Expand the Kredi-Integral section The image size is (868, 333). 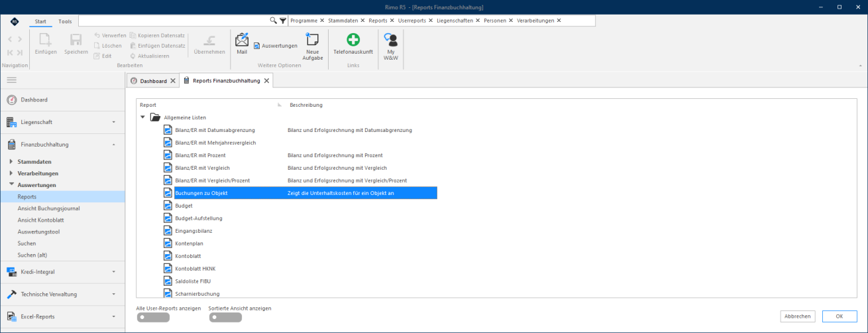[113, 271]
